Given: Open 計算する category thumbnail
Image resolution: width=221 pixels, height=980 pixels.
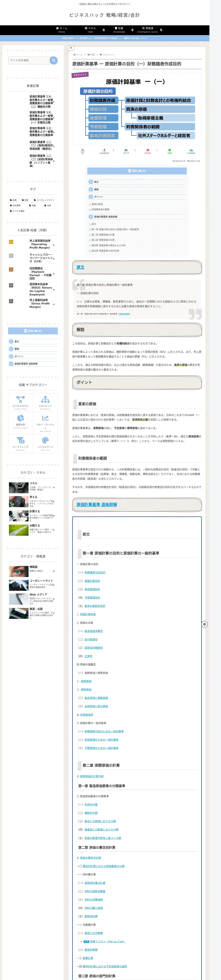Looking at the screenshot, I should 18,516.
